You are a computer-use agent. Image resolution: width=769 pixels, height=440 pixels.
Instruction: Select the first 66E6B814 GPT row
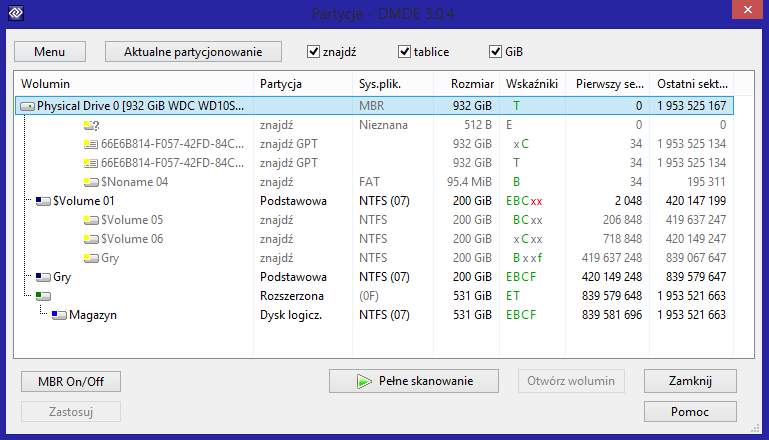[x=375, y=144]
